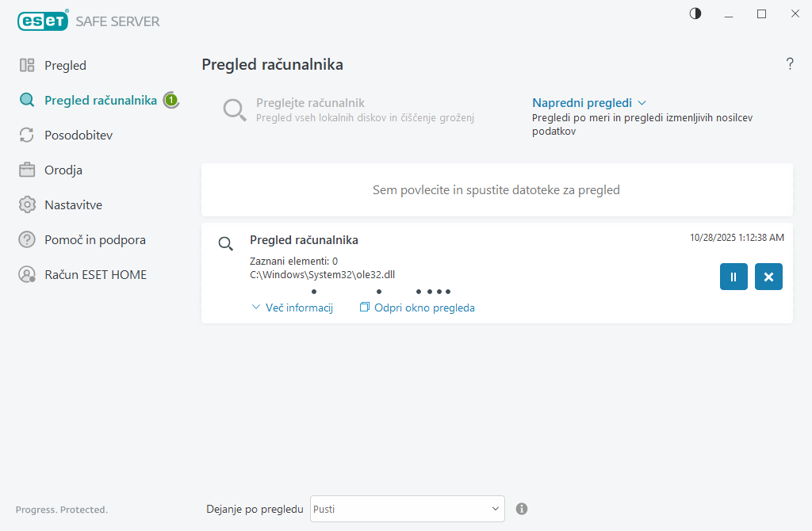Click the scan notification badge in the sidebar
The image size is (812, 531).
pos(170,100)
